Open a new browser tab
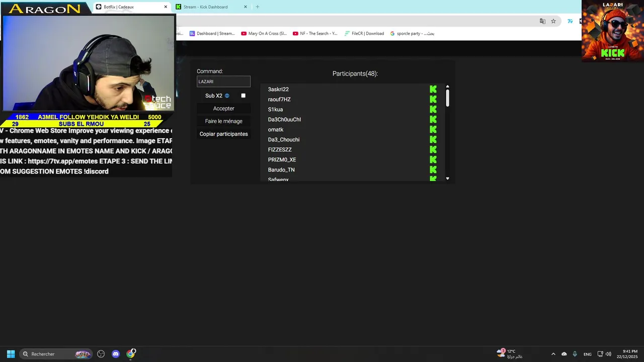The width and height of the screenshot is (644, 362). 258,7
